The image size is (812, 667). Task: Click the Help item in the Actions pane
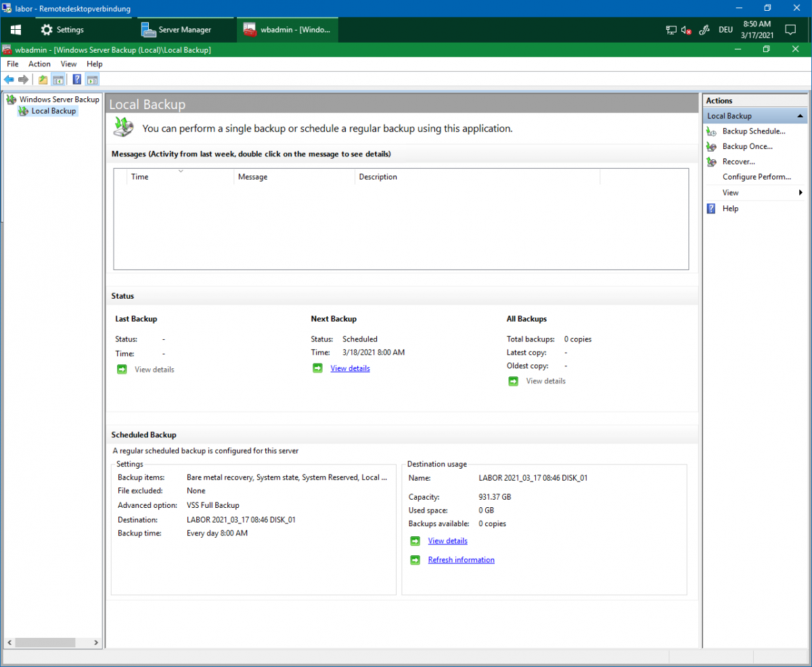[x=730, y=209]
